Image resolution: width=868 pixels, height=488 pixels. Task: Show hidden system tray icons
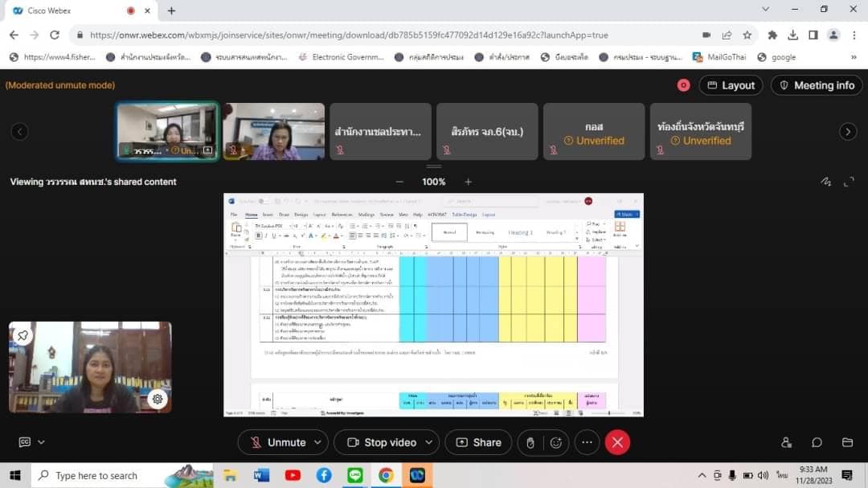[x=702, y=475]
